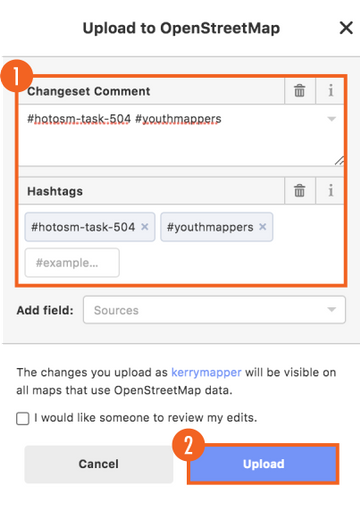The image size is (360, 510).
Task: Click the Cancel button
Action: point(99,464)
